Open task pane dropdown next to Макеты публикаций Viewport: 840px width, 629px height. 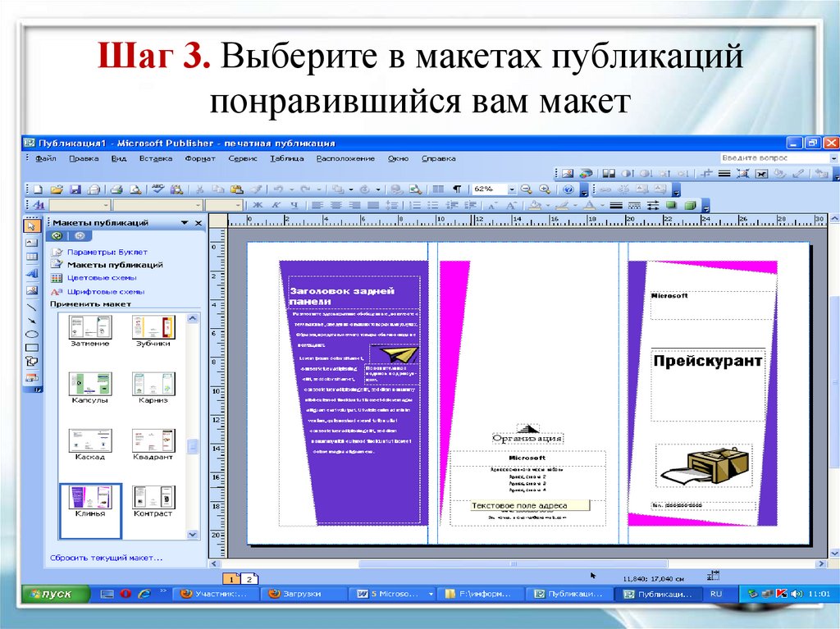coord(185,223)
